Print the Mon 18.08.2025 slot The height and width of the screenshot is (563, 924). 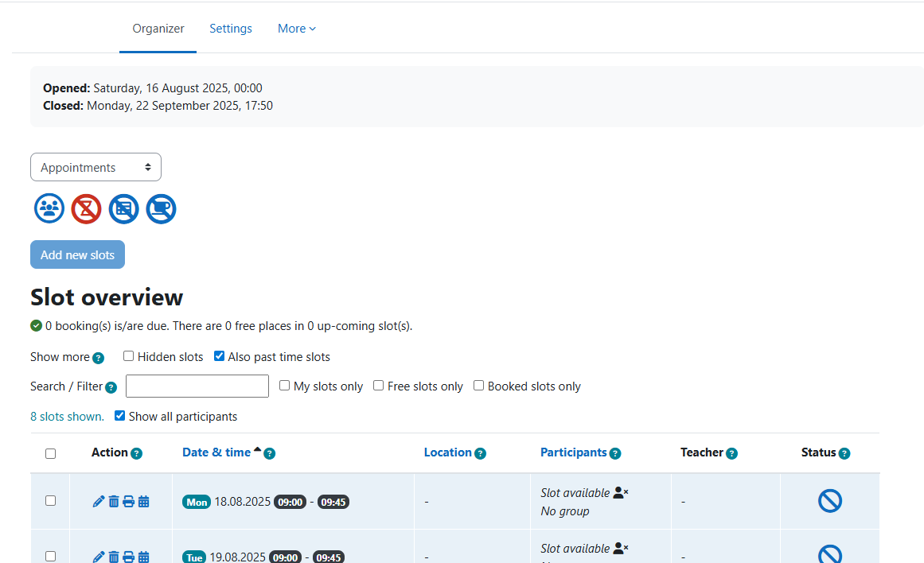tap(128, 502)
